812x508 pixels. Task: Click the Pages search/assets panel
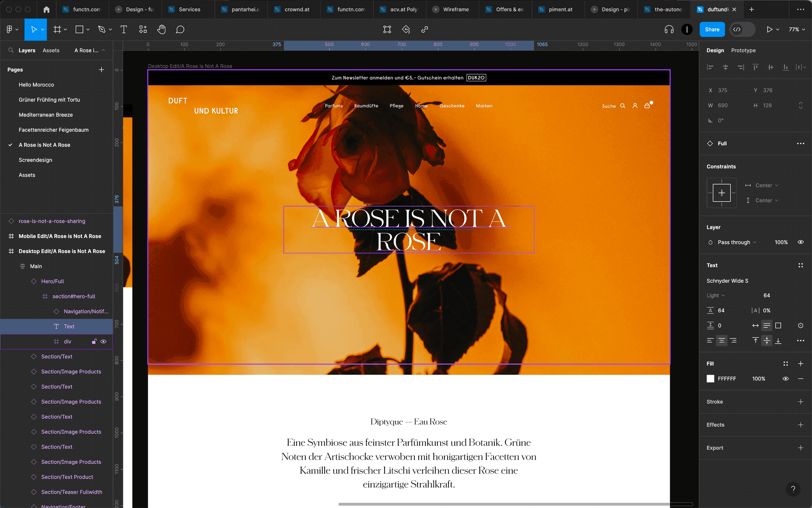tap(11, 50)
